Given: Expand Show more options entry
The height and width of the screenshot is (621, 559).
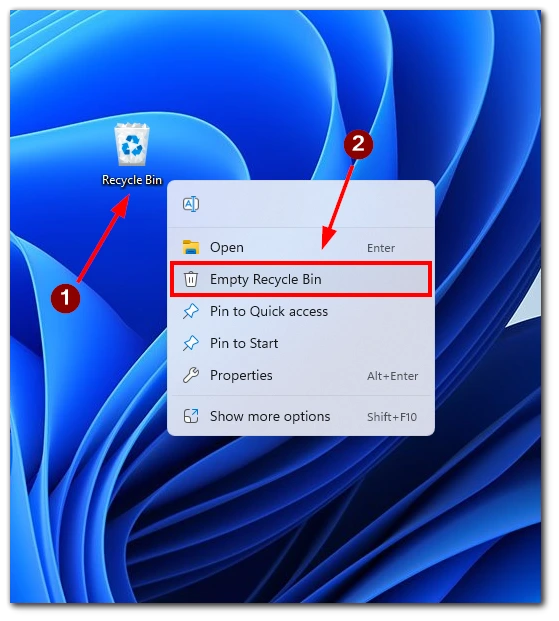Looking at the screenshot, I should [x=301, y=416].
